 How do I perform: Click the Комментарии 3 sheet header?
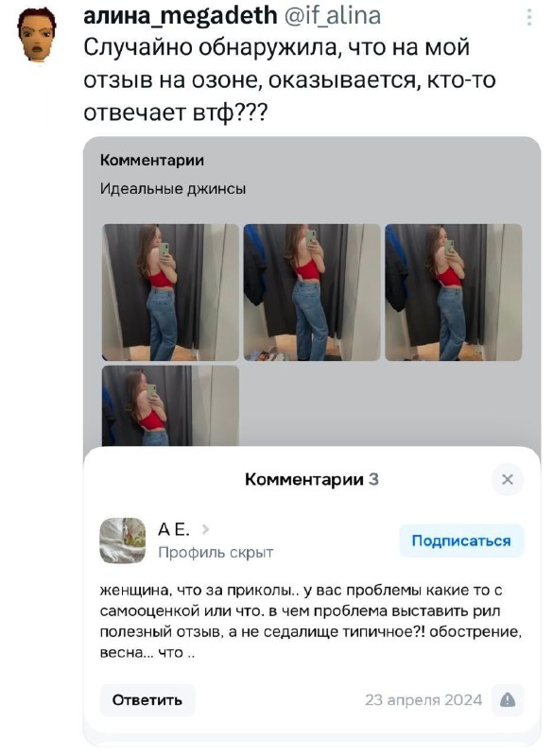pyautogui.click(x=311, y=479)
